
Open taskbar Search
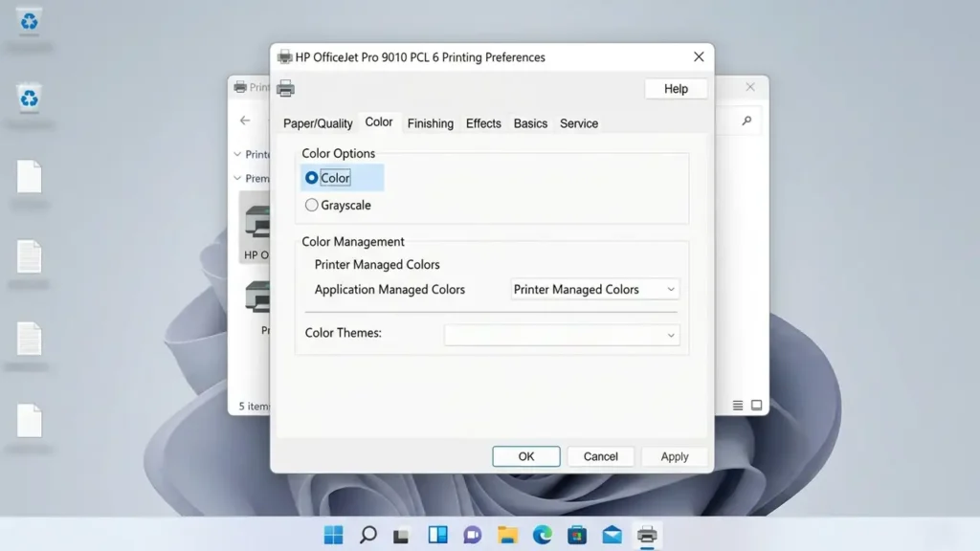368,536
